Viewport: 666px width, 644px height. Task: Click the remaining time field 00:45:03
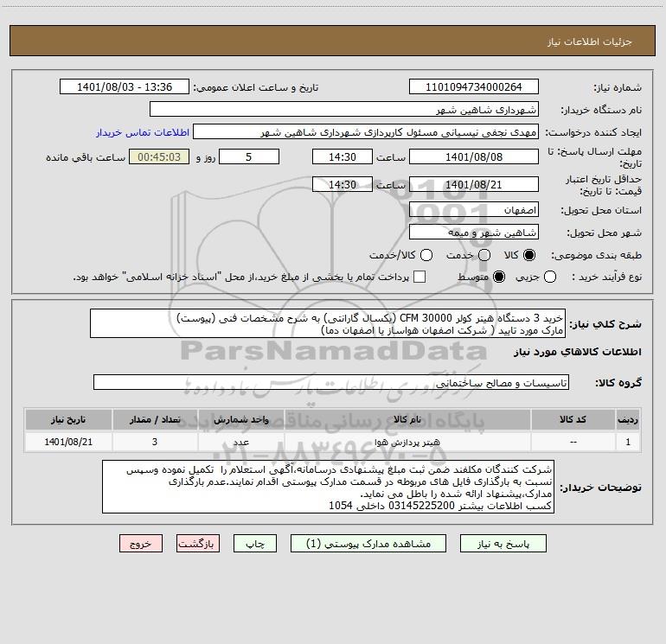click(159, 156)
